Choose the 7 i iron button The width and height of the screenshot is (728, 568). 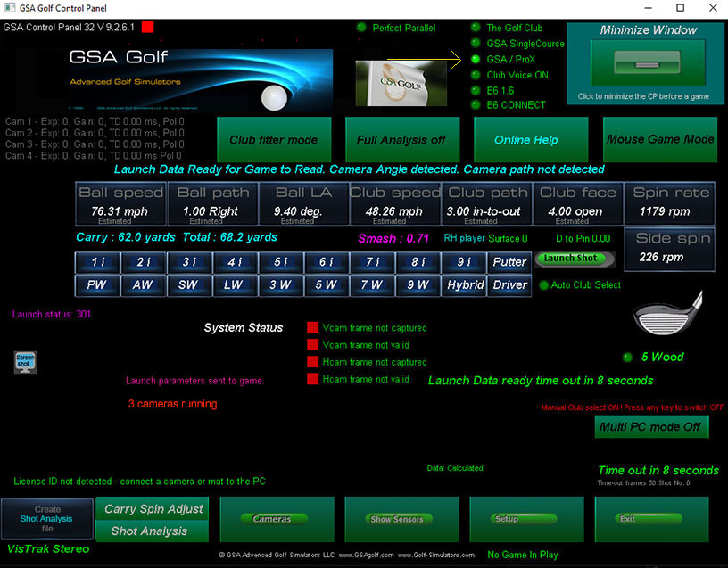[x=372, y=262]
